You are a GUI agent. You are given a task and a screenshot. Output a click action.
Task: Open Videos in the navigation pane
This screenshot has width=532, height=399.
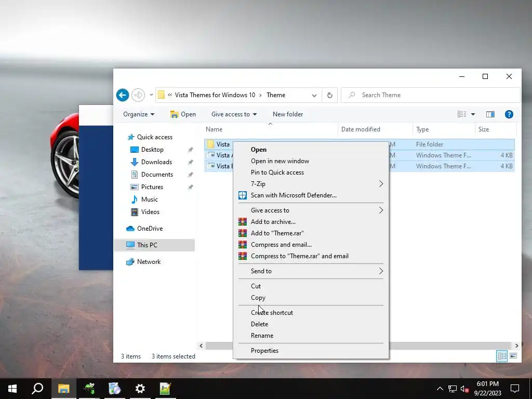[150, 212]
